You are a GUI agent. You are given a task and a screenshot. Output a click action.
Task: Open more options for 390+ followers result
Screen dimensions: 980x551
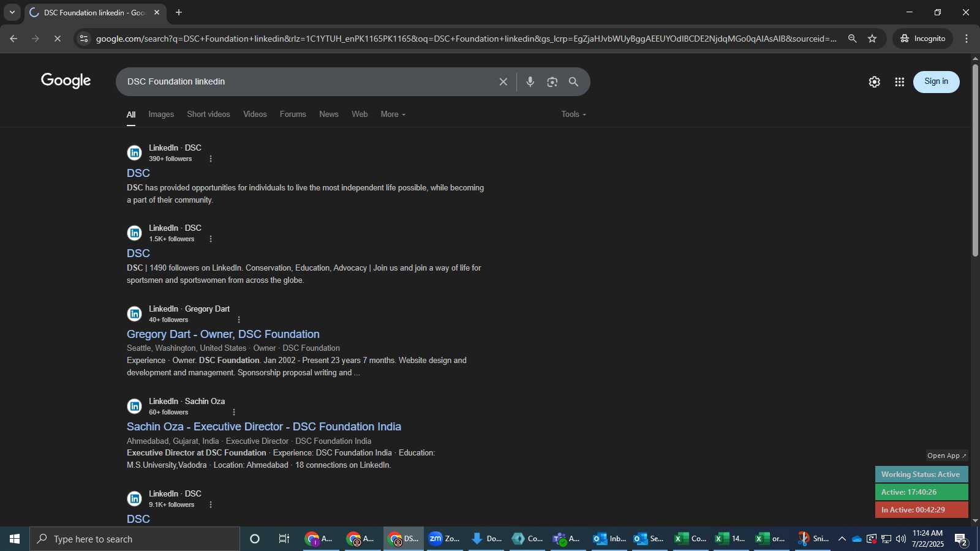[x=211, y=159]
